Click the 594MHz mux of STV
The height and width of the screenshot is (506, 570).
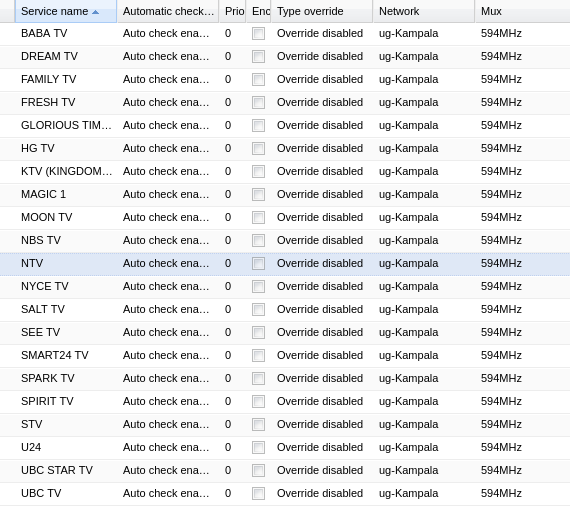pos(501,424)
